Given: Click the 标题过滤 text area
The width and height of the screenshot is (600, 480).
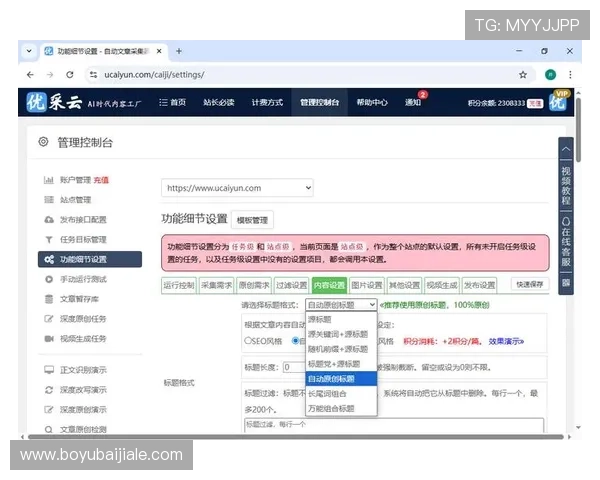Looking at the screenshot, I should pos(394,425).
